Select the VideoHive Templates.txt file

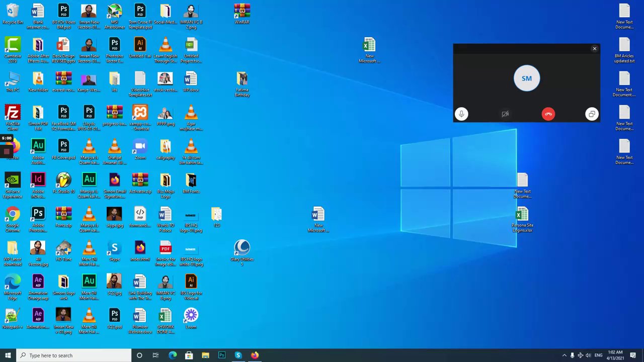coord(140,84)
